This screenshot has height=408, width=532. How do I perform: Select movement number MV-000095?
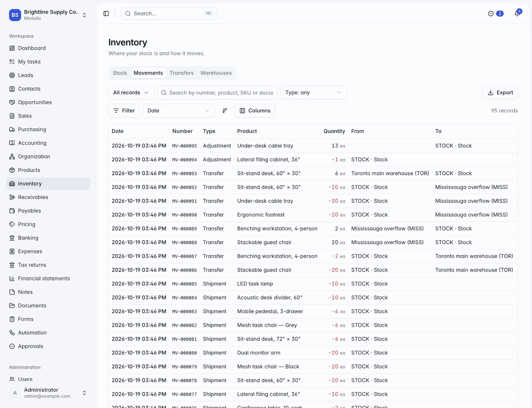[184, 146]
